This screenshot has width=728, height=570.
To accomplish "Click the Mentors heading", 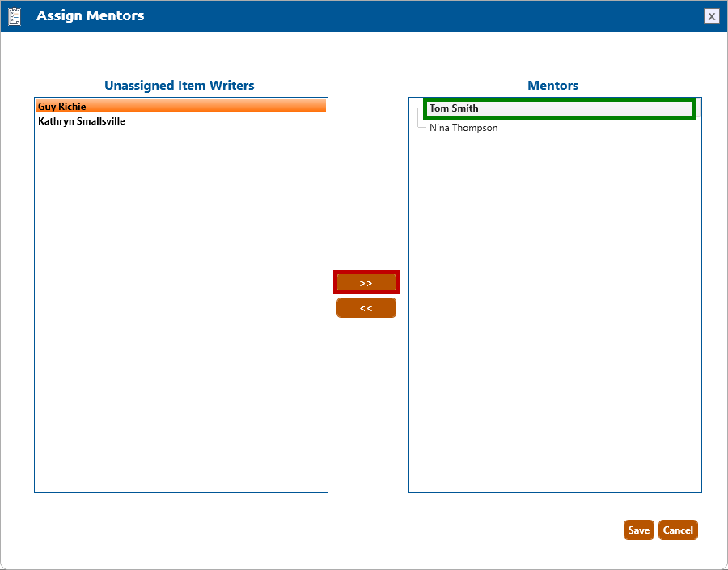I will coord(552,86).
